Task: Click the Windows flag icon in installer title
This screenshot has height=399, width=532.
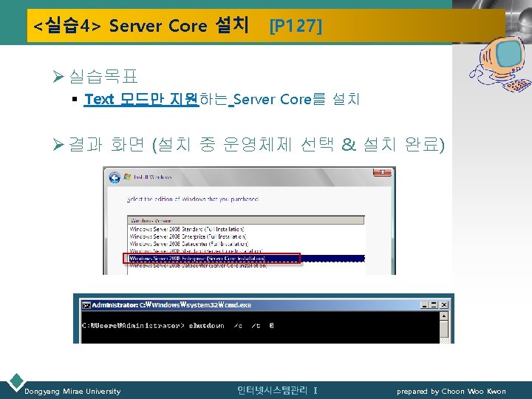Action: (127, 177)
